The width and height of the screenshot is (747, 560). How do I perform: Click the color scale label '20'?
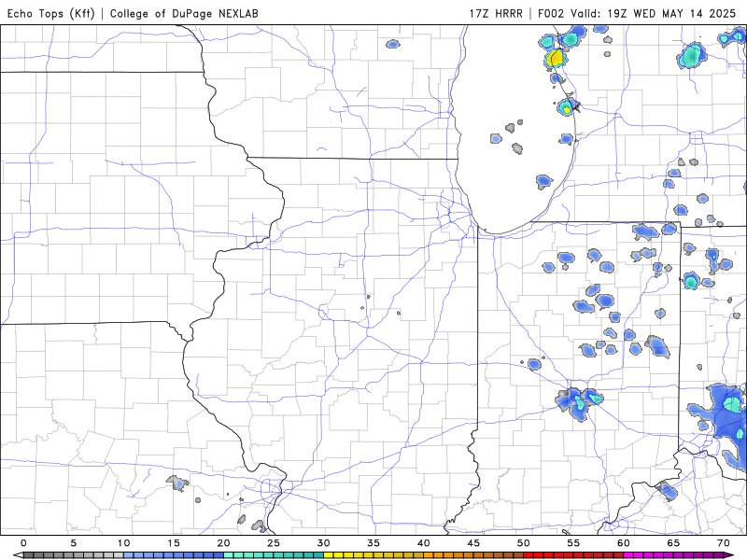(223, 543)
